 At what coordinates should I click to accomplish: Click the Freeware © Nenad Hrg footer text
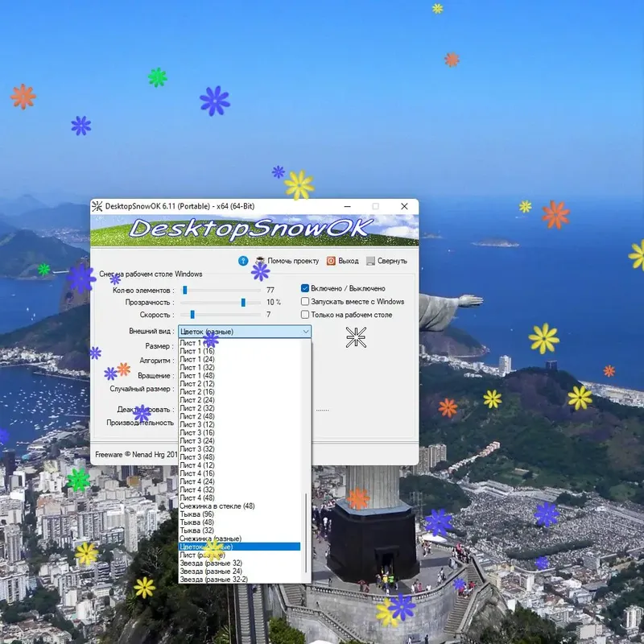135,455
